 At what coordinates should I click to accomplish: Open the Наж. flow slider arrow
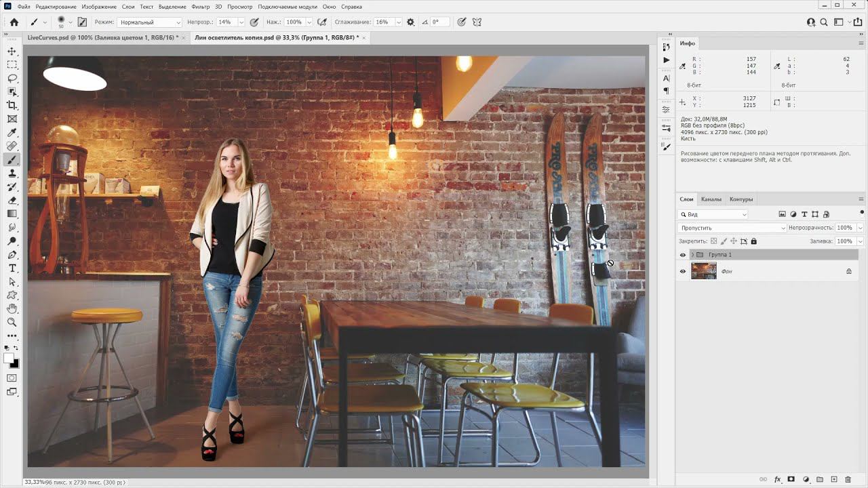pyautogui.click(x=309, y=22)
